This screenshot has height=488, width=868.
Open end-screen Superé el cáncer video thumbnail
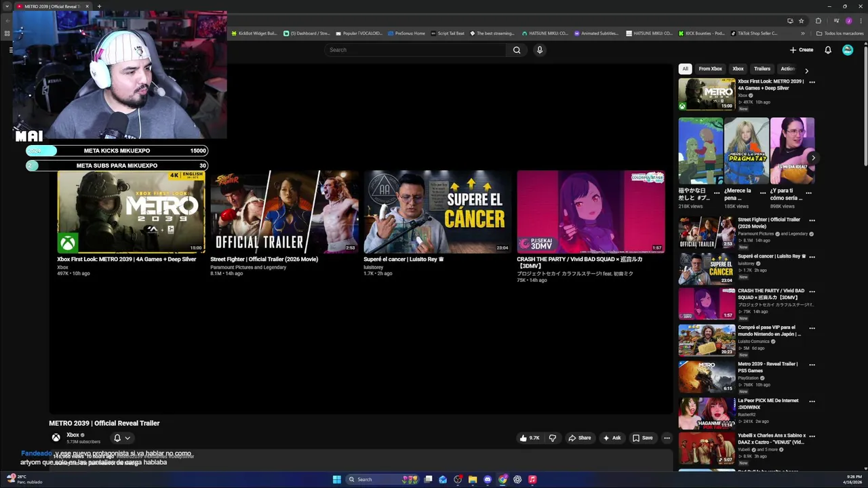[x=437, y=211]
